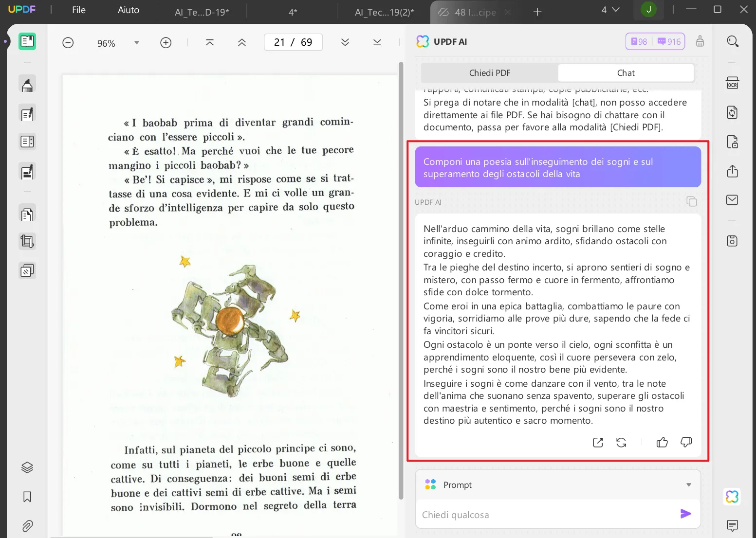756x538 pixels.
Task: Close the 48 I...cipe tab
Action: click(x=508, y=12)
